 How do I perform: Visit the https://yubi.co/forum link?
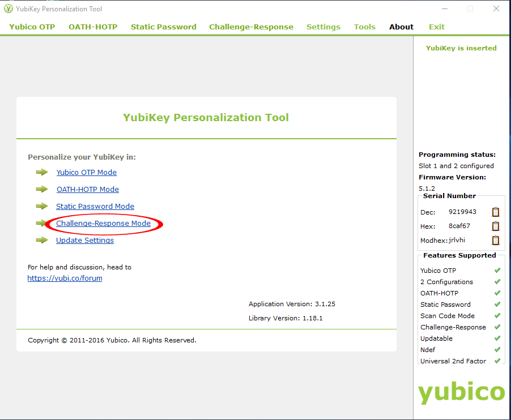tap(65, 278)
